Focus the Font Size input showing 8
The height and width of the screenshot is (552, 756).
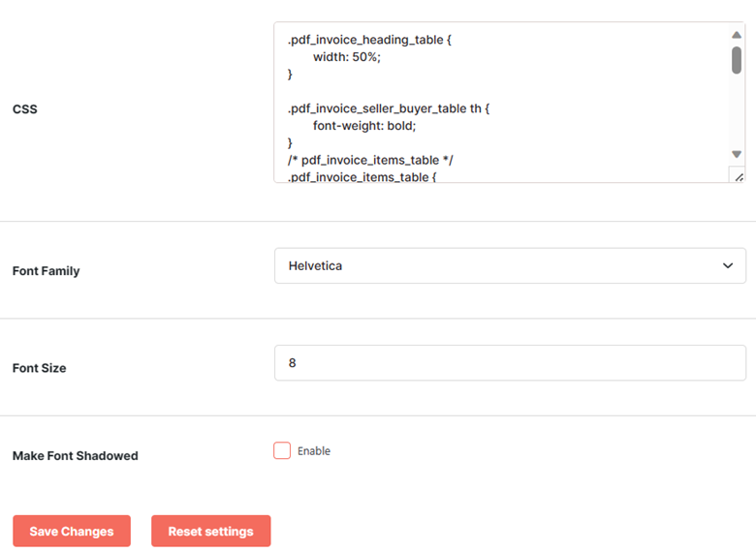coord(510,363)
